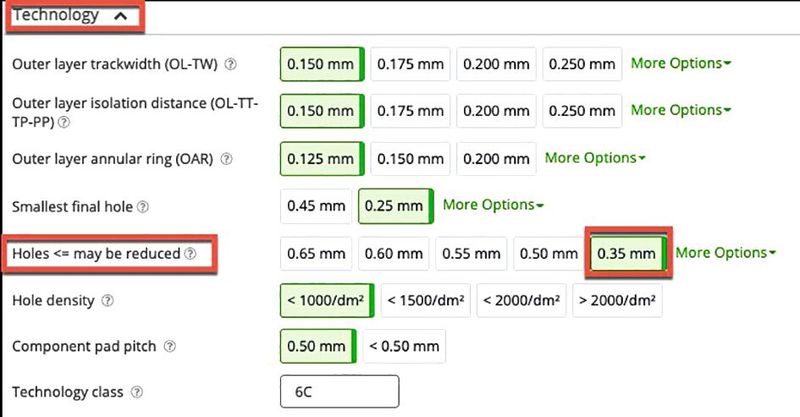Select 0.35 mm holes reduction option
800x417 pixels.
(626, 253)
